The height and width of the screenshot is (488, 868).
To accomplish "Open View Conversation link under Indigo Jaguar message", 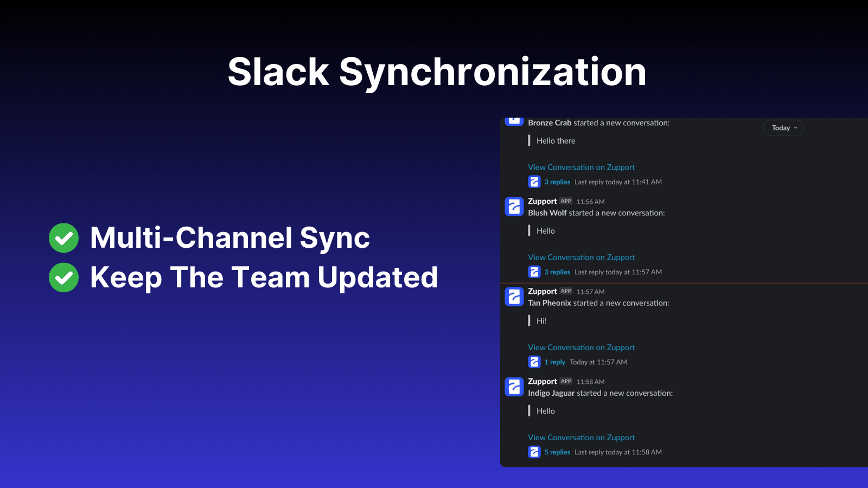I will (581, 438).
